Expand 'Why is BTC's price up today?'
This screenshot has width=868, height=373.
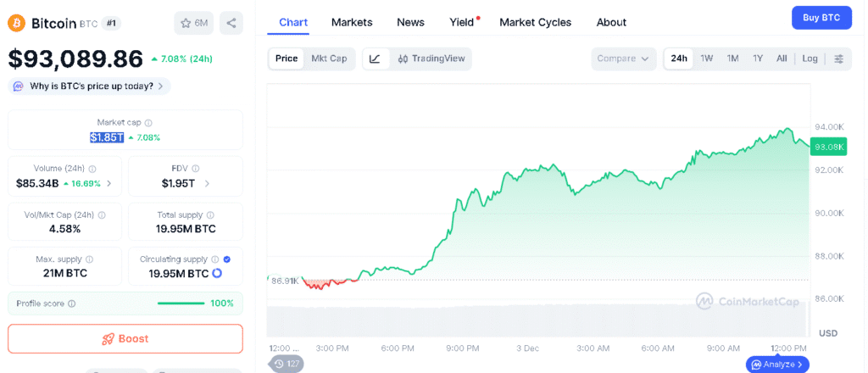tap(89, 86)
